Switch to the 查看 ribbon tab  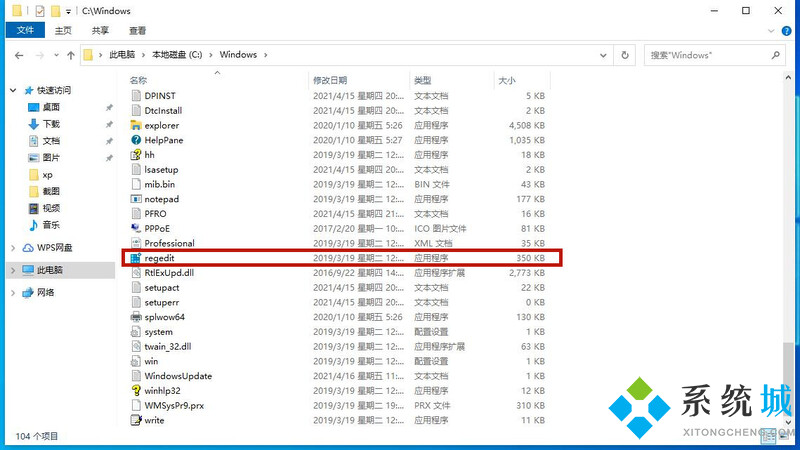point(137,31)
